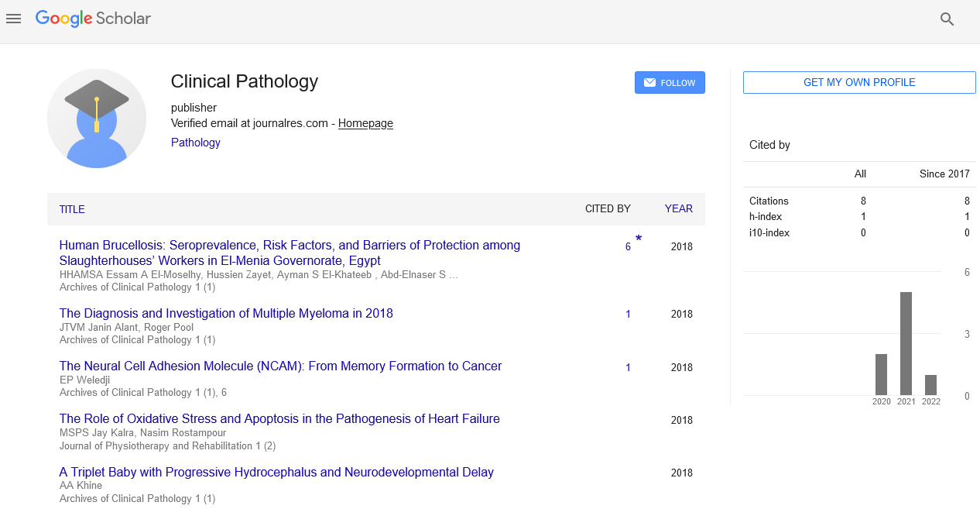The width and height of the screenshot is (980, 509).
Task: Click the year 2018 of the Triplet Baby article
Action: tap(682, 473)
